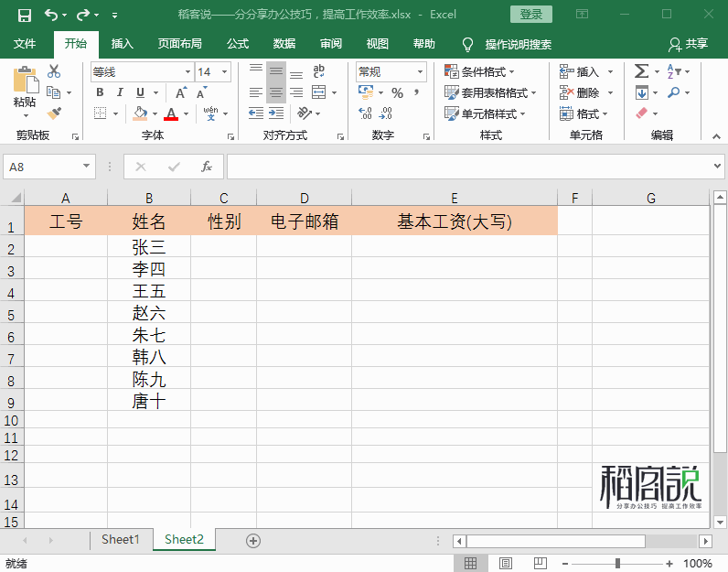The width and height of the screenshot is (728, 572).
Task: Decrease decimal places
Action: pyautogui.click(x=386, y=113)
